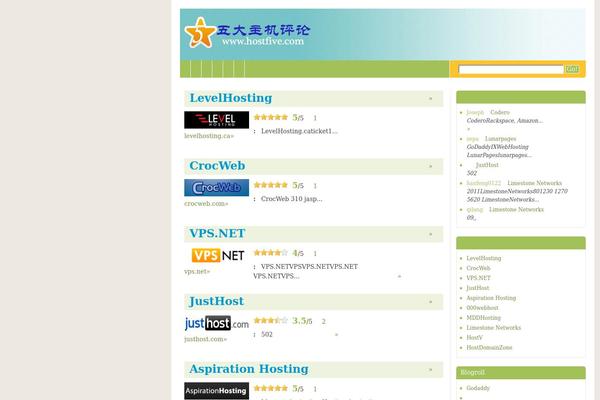This screenshot has height=400, width=600.
Task: Open Limestone Networks link beside qiang
Action: tap(516, 209)
